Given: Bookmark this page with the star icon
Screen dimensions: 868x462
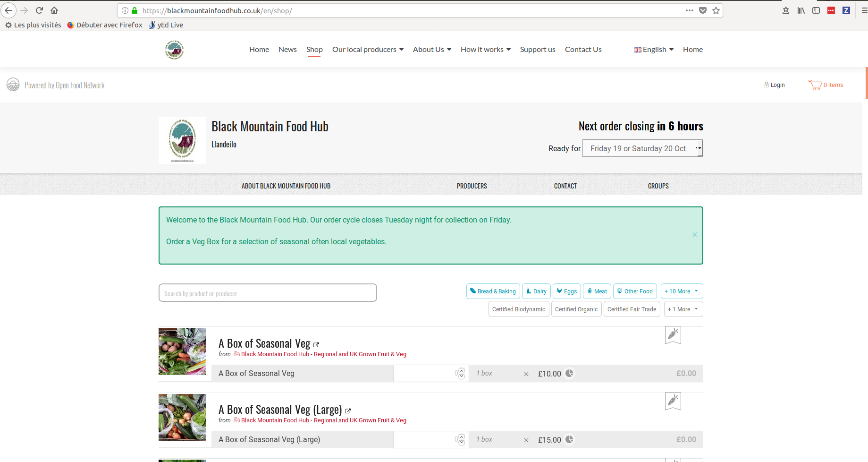Looking at the screenshot, I should (716, 10).
